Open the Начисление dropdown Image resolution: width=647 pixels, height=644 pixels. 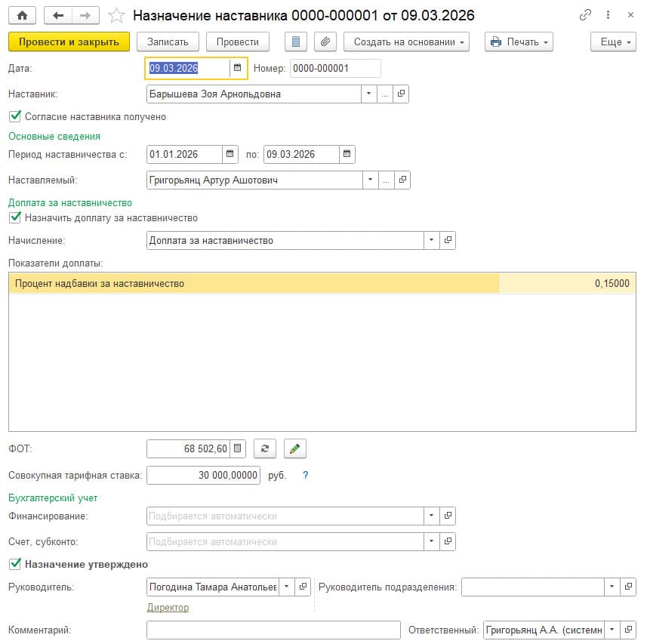click(x=432, y=240)
